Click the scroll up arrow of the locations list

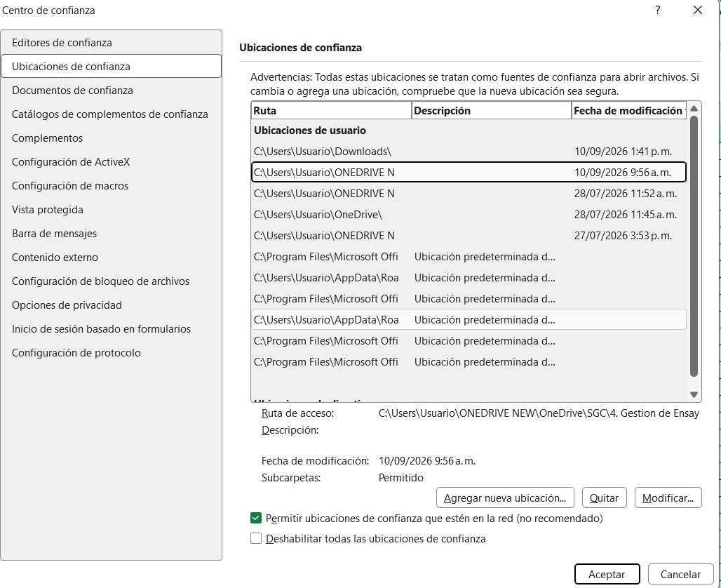(694, 109)
